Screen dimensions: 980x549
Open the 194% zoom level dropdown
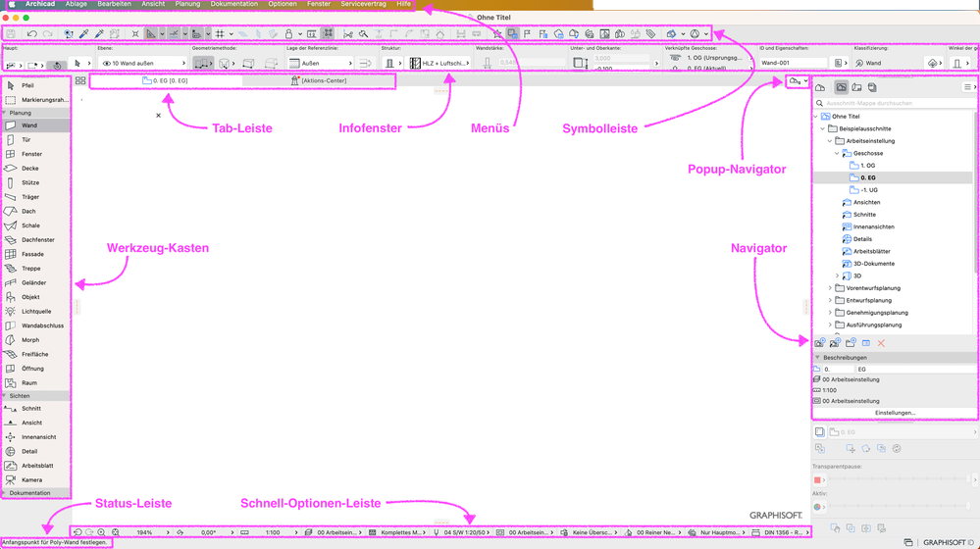pyautogui.click(x=149, y=532)
